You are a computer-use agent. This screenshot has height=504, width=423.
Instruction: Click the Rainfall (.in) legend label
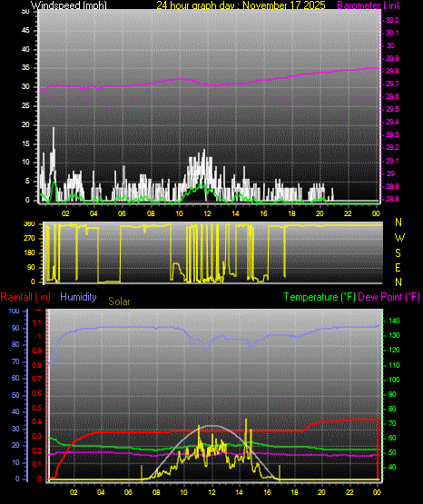tap(25, 297)
